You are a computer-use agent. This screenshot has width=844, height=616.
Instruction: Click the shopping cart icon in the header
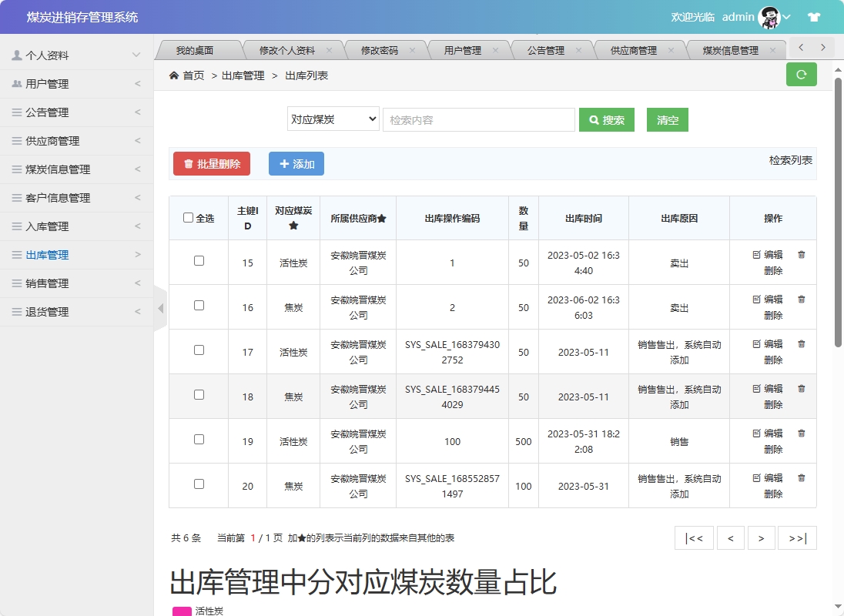(x=814, y=16)
